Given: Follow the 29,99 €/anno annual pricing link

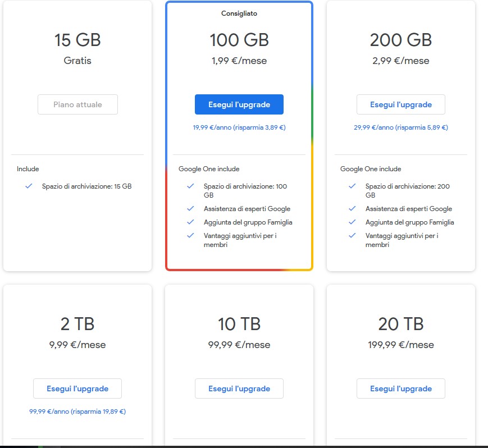Looking at the screenshot, I should click(400, 127).
